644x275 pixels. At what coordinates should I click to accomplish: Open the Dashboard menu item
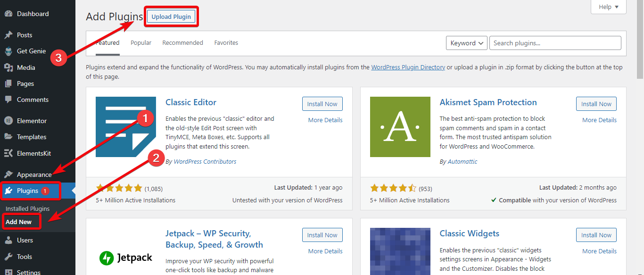33,14
